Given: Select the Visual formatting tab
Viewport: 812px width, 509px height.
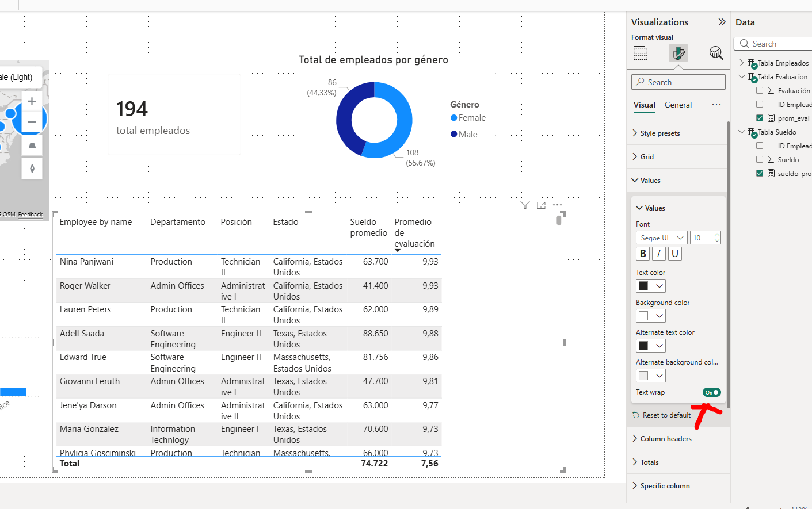Looking at the screenshot, I should point(644,105).
